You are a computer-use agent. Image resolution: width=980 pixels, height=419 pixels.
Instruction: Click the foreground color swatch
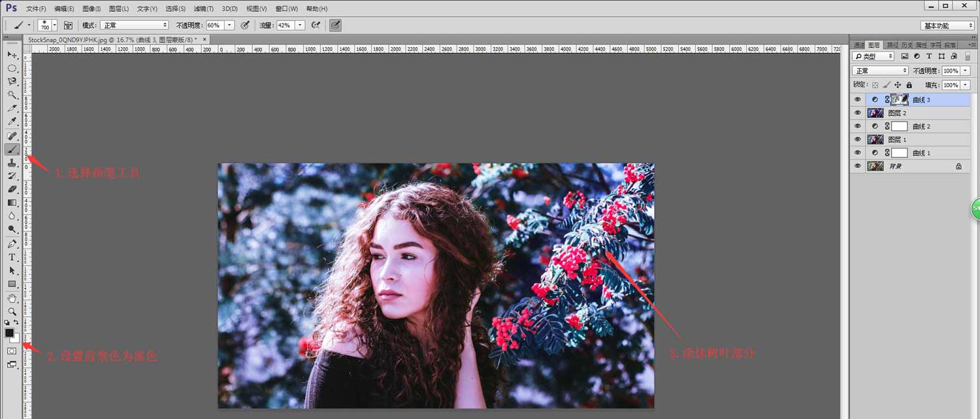click(9, 333)
